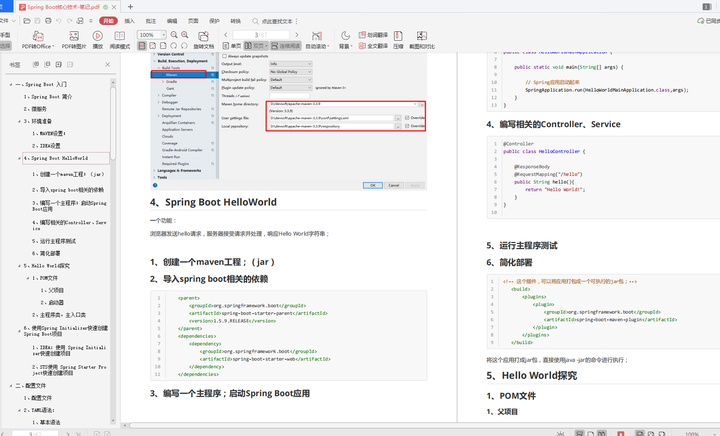Click the zoom out magnifier icon
The image size is (720, 436).
(x=174, y=35)
